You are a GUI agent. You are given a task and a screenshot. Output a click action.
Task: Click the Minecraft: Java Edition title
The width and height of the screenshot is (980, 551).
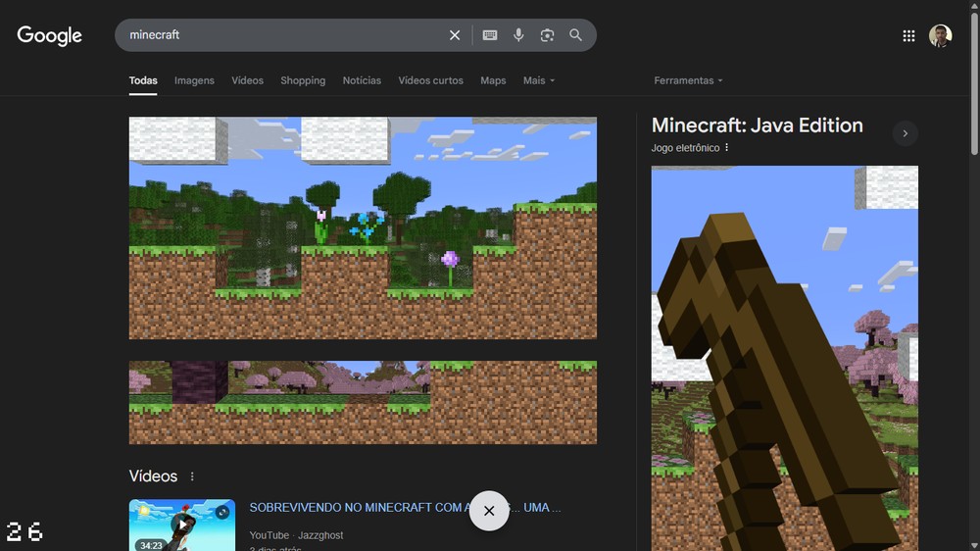point(757,125)
